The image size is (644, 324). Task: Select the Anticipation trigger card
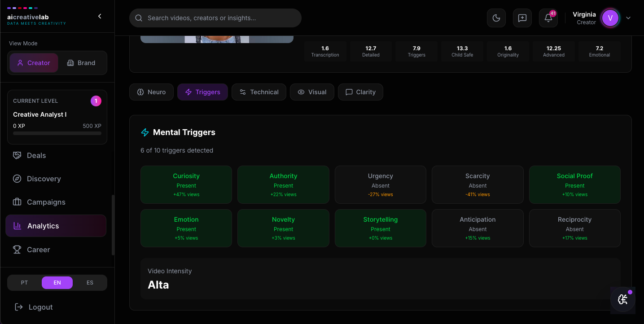(x=478, y=228)
